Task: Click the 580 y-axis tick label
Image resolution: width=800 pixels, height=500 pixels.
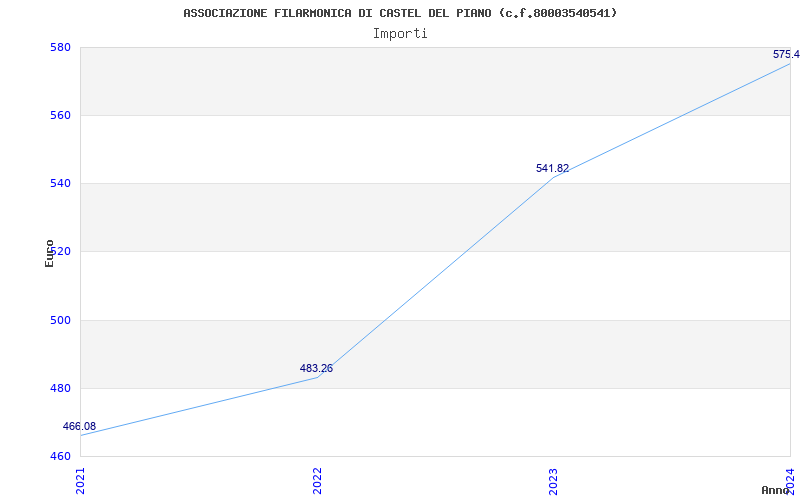Action: 59,47
